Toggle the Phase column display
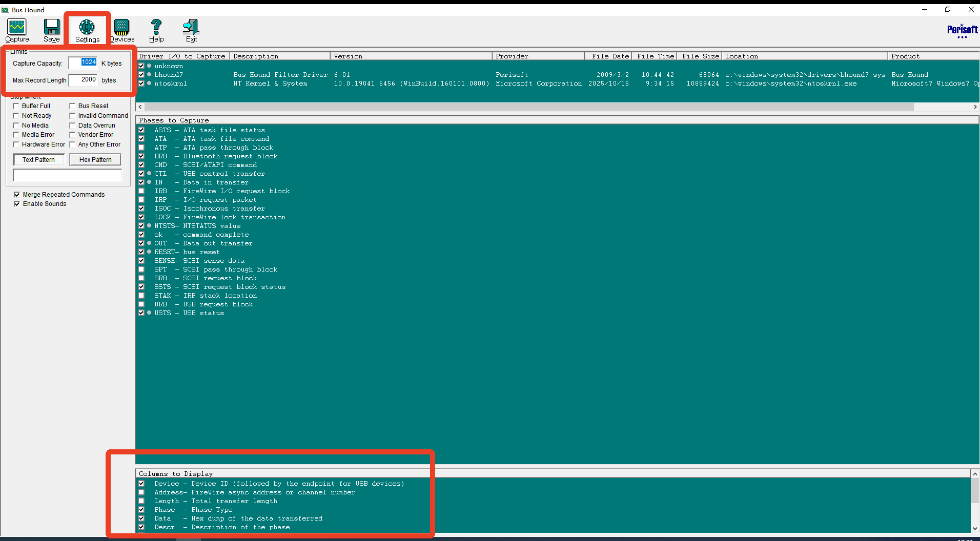This screenshot has width=980, height=541. coord(141,510)
